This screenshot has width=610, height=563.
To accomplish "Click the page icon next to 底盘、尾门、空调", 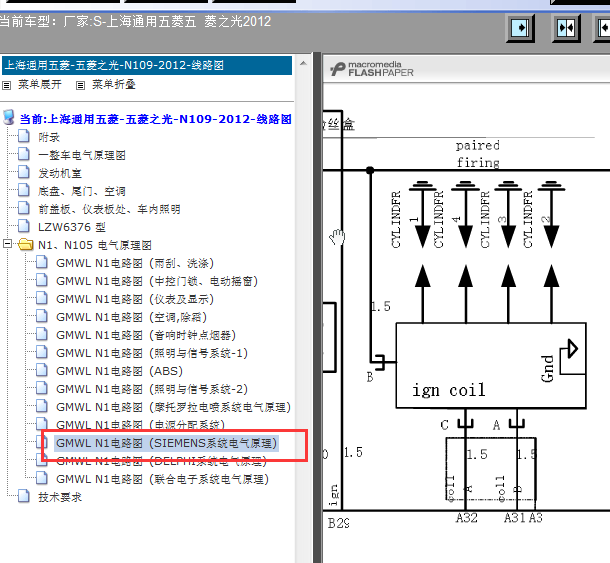I will click(24, 190).
